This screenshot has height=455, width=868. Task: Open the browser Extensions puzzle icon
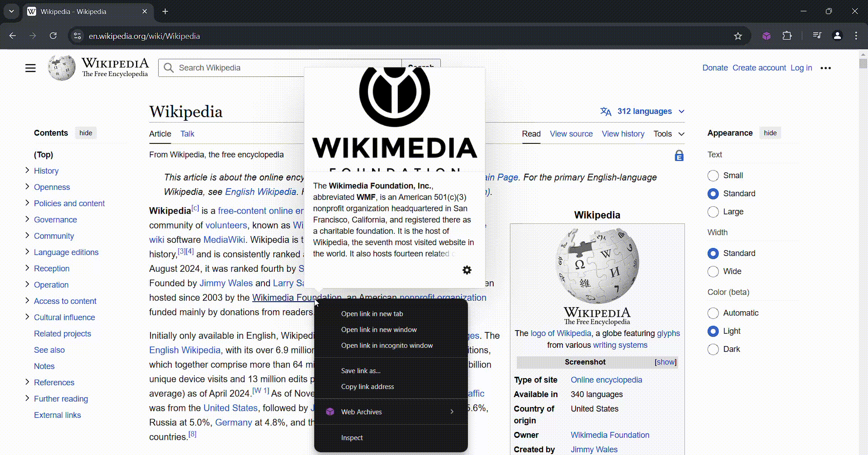[787, 36]
